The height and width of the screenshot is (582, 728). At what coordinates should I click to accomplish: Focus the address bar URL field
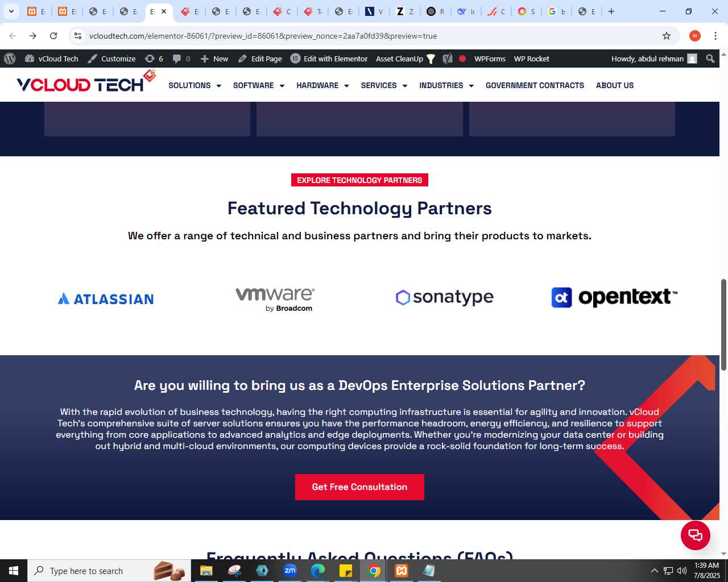[x=370, y=36]
